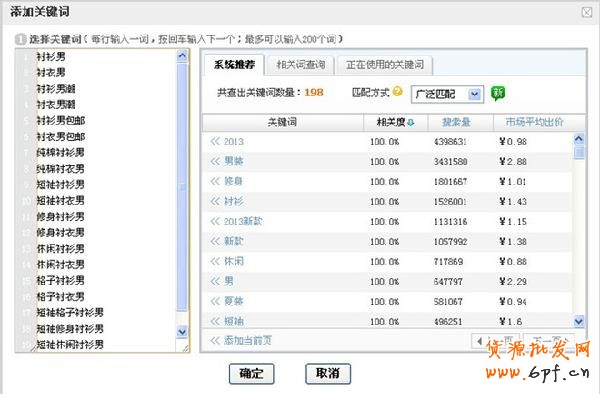The width and height of the screenshot is (600, 394).
Task: Click the line 纯棉衬衫男 in keyword list
Action: tap(60, 153)
